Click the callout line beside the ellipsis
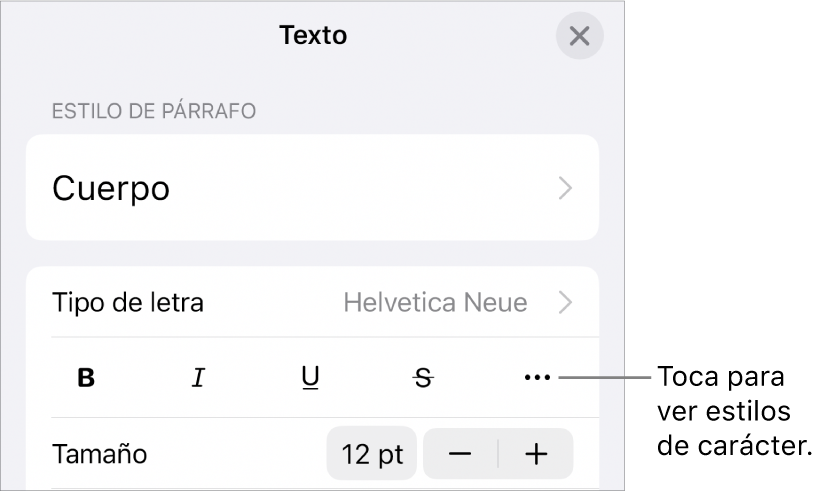Viewport: 825px width, 491px height. [x=605, y=378]
